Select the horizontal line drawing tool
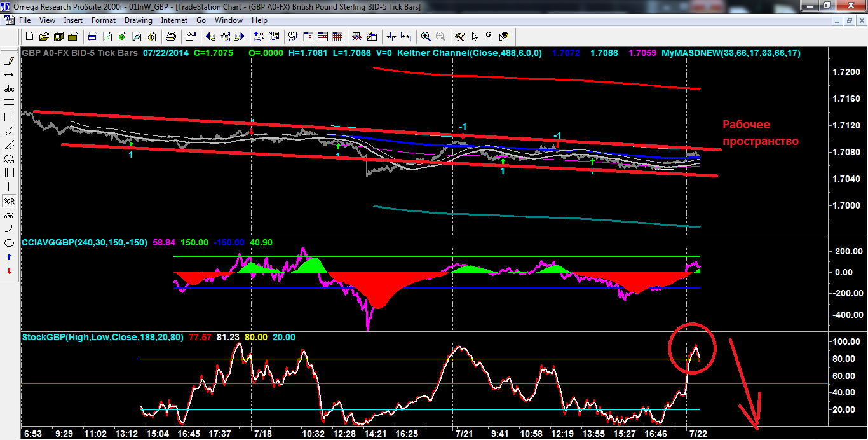 (x=9, y=75)
